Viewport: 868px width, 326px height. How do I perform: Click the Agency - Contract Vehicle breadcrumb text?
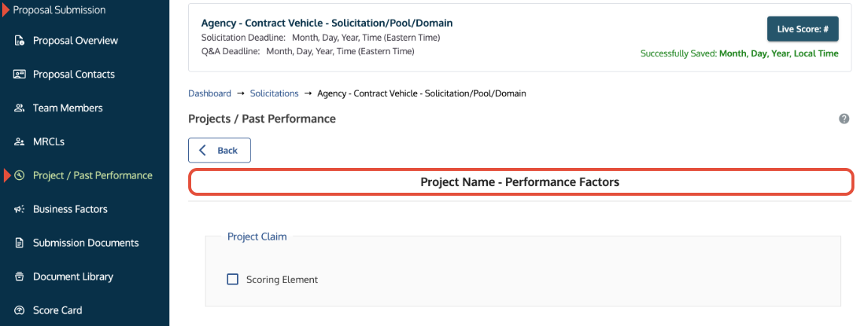(x=422, y=93)
